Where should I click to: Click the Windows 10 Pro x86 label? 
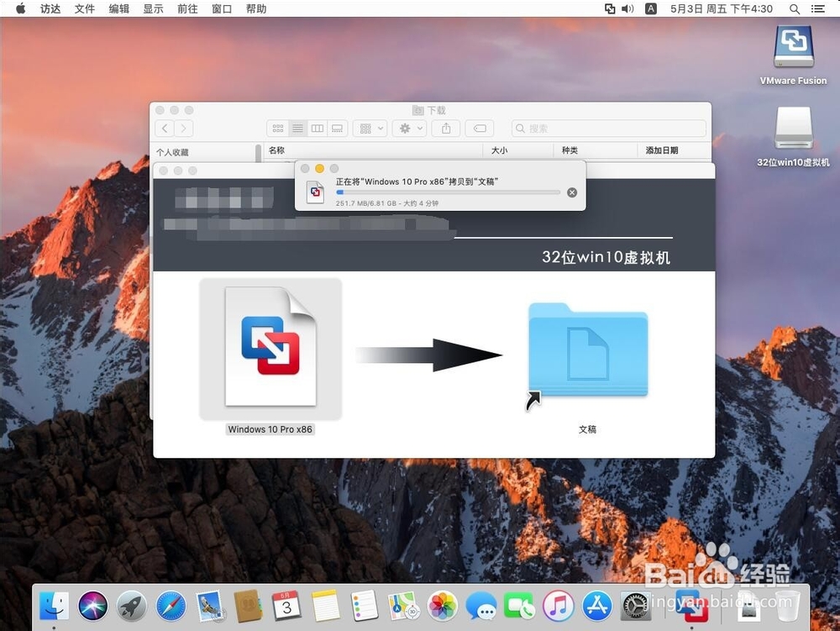[x=270, y=429]
